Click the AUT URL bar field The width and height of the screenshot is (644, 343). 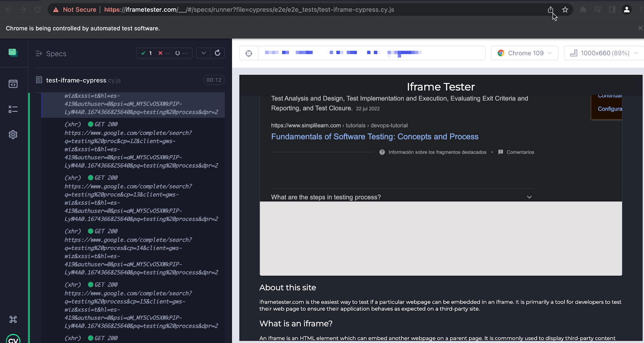coord(371,53)
